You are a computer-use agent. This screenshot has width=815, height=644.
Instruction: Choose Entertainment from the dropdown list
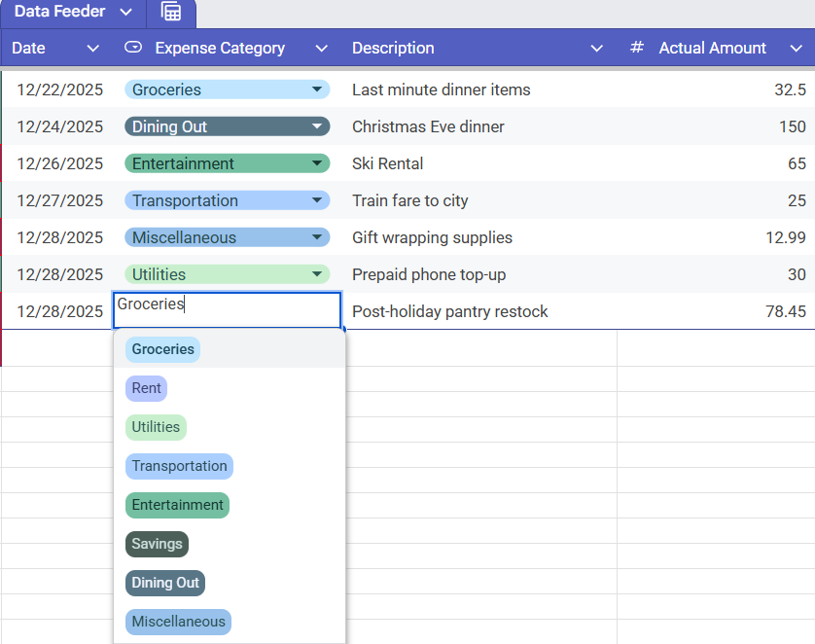point(177,505)
